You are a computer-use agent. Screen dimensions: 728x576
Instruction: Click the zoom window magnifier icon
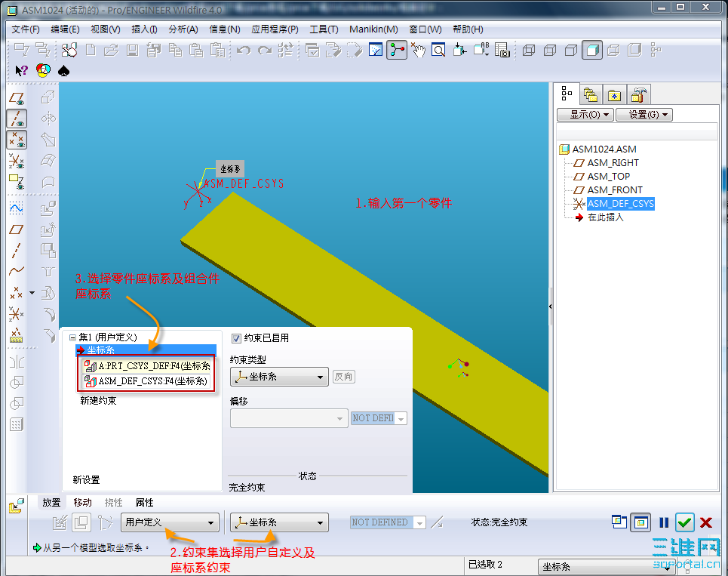tap(438, 50)
